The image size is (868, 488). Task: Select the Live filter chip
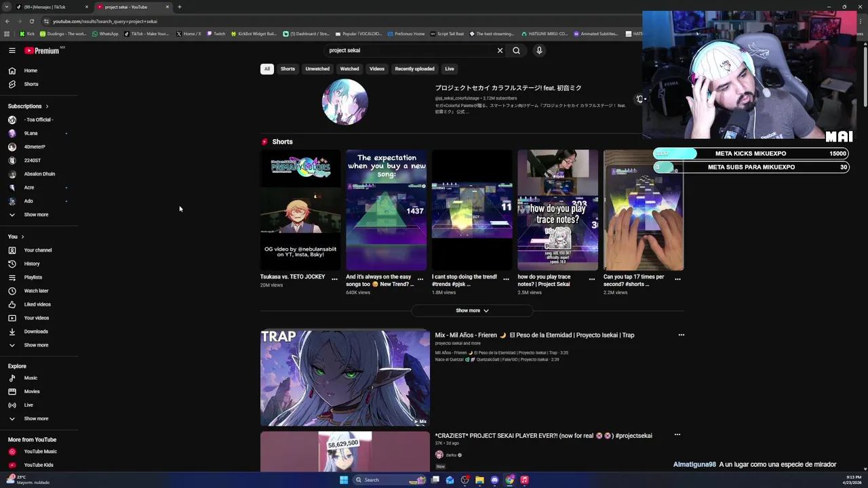(450, 68)
